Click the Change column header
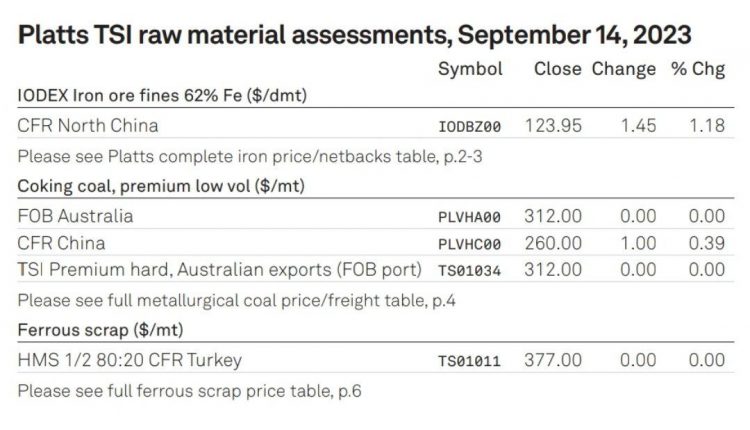 pyautogui.click(x=624, y=69)
